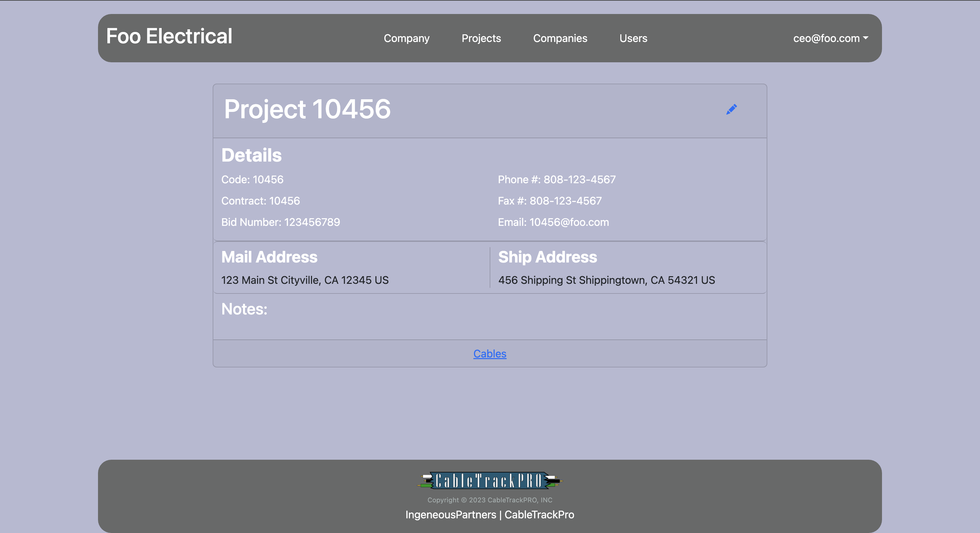Click the Mail Address heading
Image resolution: width=980 pixels, height=533 pixels.
pyautogui.click(x=269, y=257)
